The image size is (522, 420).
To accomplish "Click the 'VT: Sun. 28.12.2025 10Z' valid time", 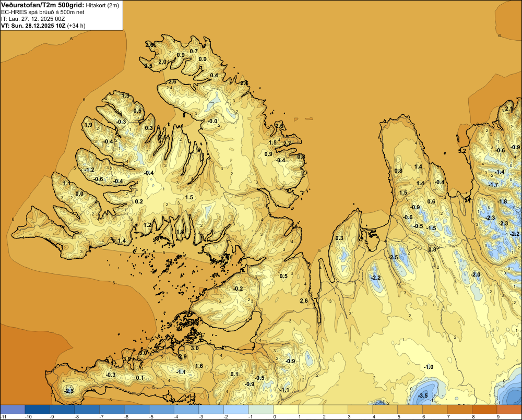I will point(33,26).
